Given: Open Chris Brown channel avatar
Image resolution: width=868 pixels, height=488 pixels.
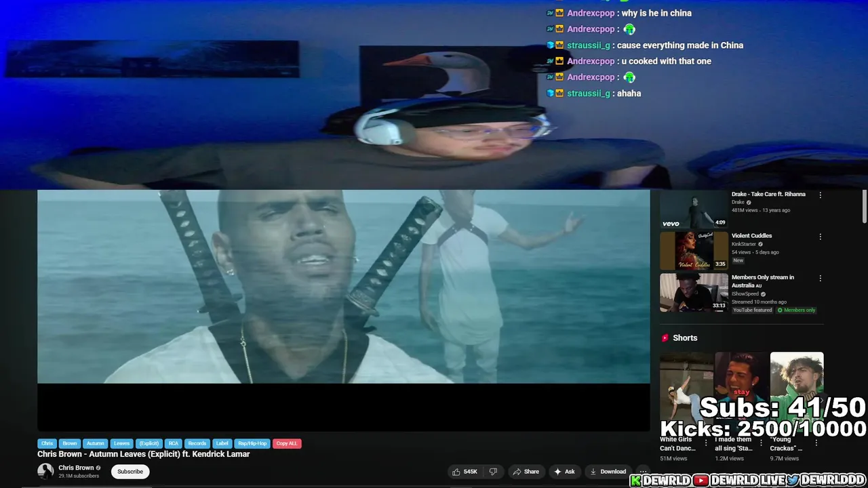Looking at the screenshot, I should (45, 471).
